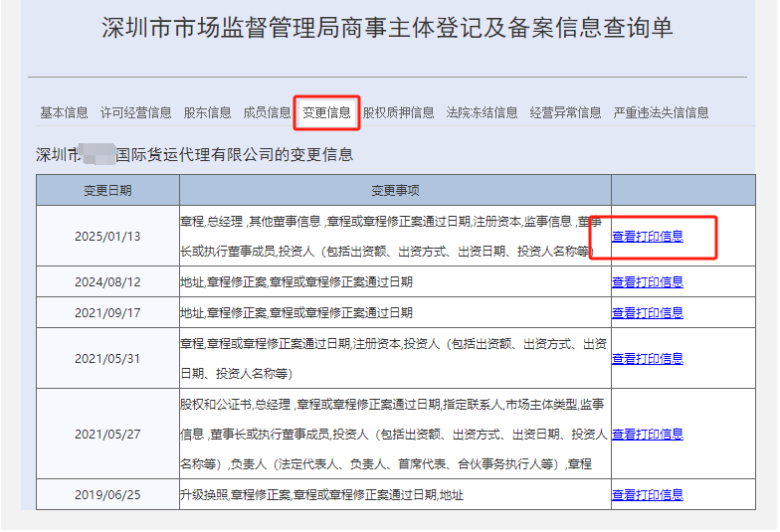Open the 股权质押信息 tab
The height and width of the screenshot is (532, 780).
398,112
